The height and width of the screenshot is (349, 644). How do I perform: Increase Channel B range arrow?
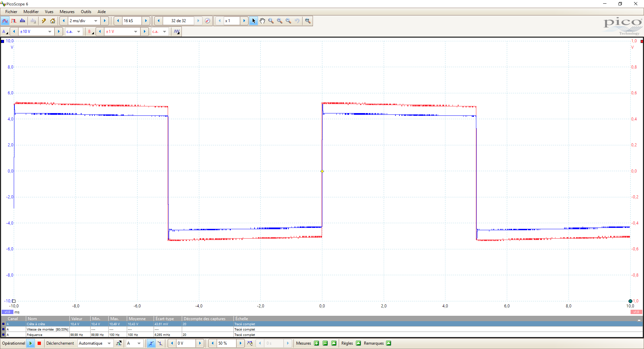(145, 32)
